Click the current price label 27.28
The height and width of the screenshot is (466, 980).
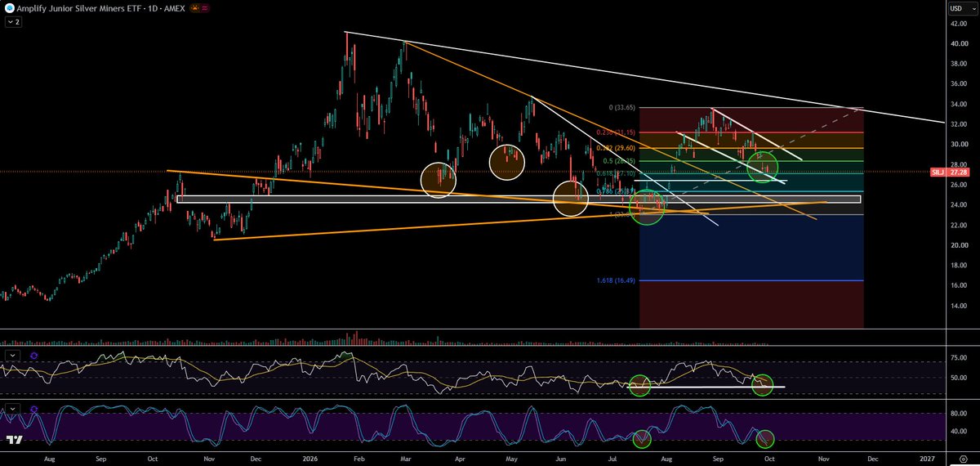click(x=957, y=173)
